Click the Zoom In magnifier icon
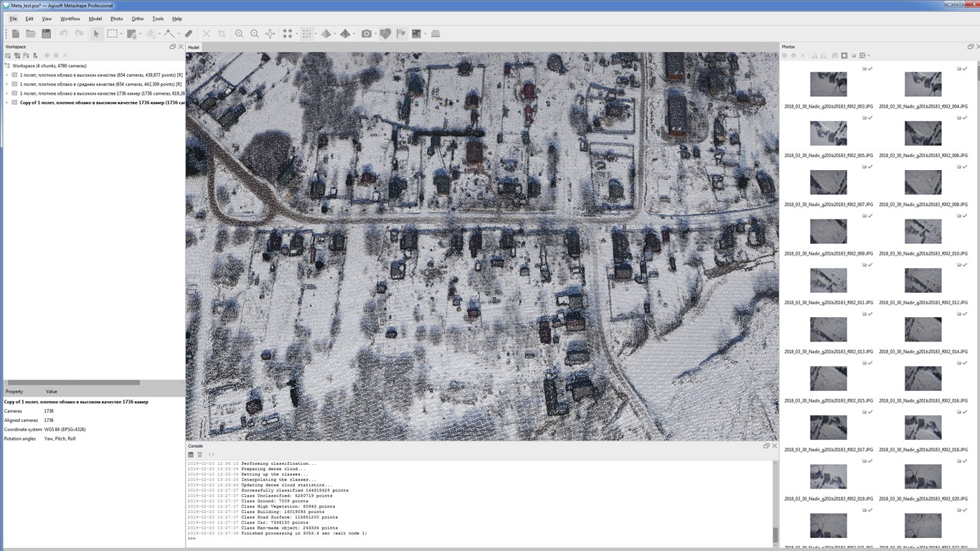Image resolution: width=980 pixels, height=551 pixels. tap(239, 34)
